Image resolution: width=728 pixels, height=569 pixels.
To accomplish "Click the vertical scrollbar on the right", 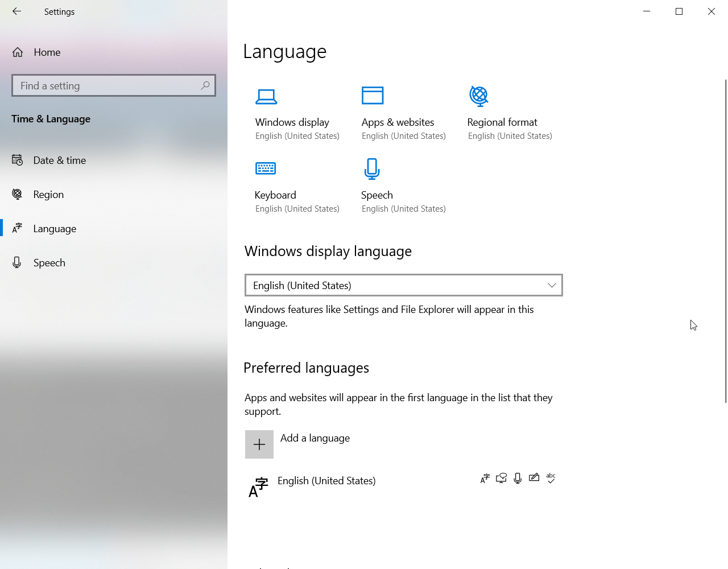I will tap(726, 241).
